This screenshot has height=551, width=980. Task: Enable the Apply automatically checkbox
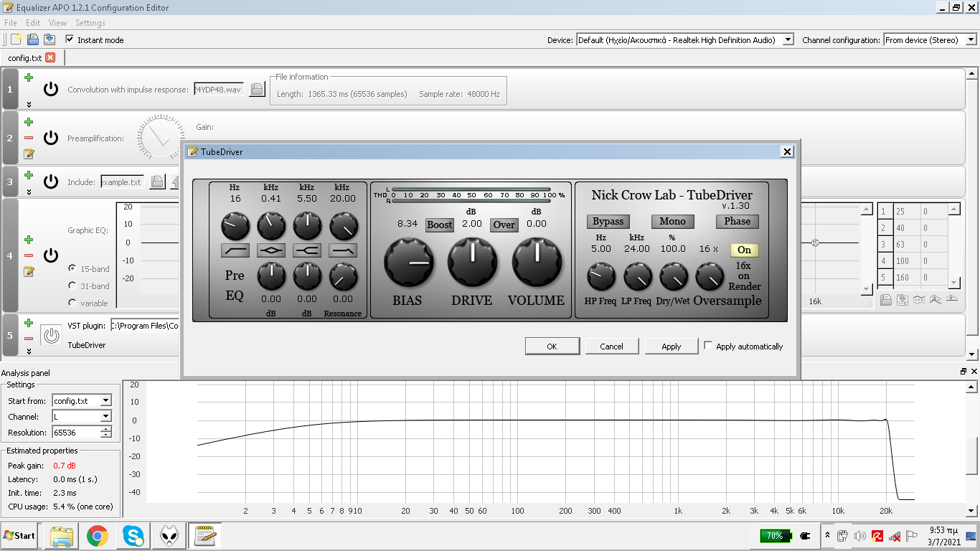point(709,346)
